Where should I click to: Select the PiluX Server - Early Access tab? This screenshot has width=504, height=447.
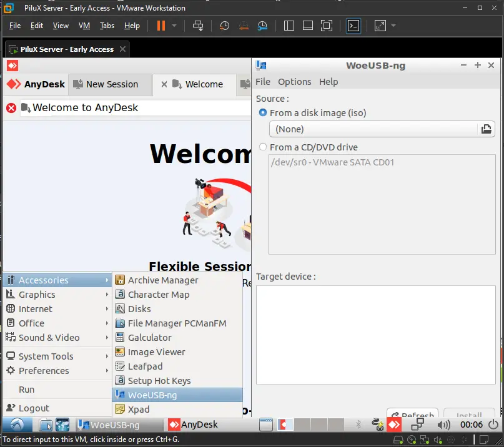(x=67, y=49)
